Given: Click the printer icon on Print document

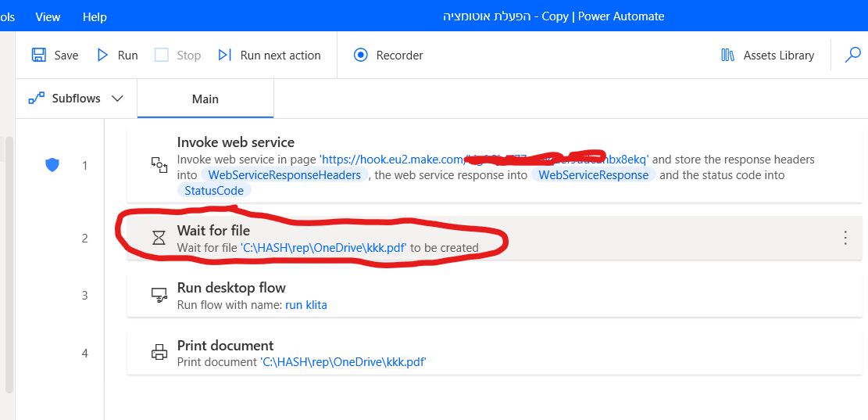Looking at the screenshot, I should click(x=159, y=353).
